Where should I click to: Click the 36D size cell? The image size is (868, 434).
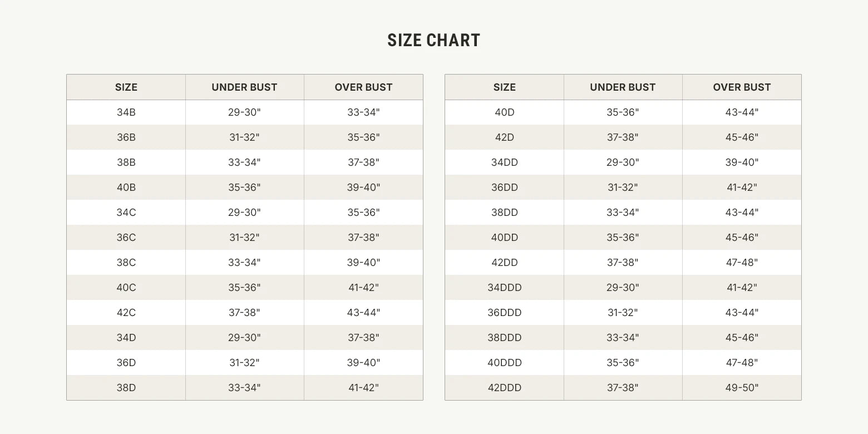pos(126,363)
